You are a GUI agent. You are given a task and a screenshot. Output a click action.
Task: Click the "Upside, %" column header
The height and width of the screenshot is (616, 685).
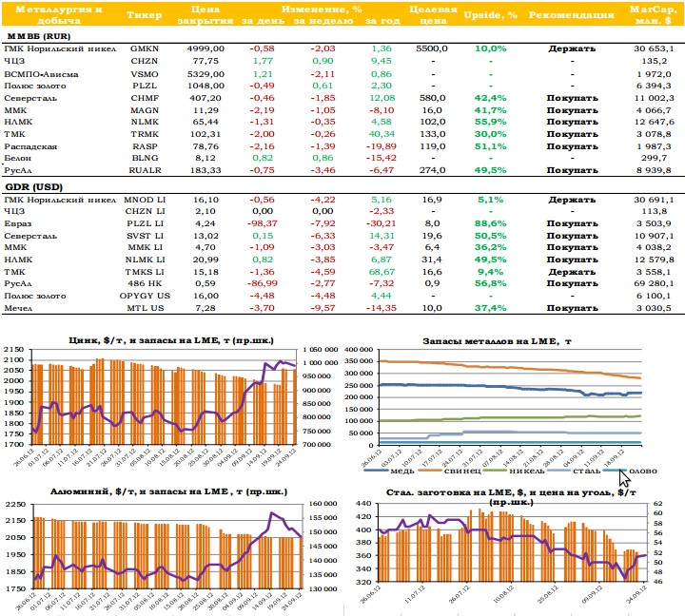[x=491, y=15]
